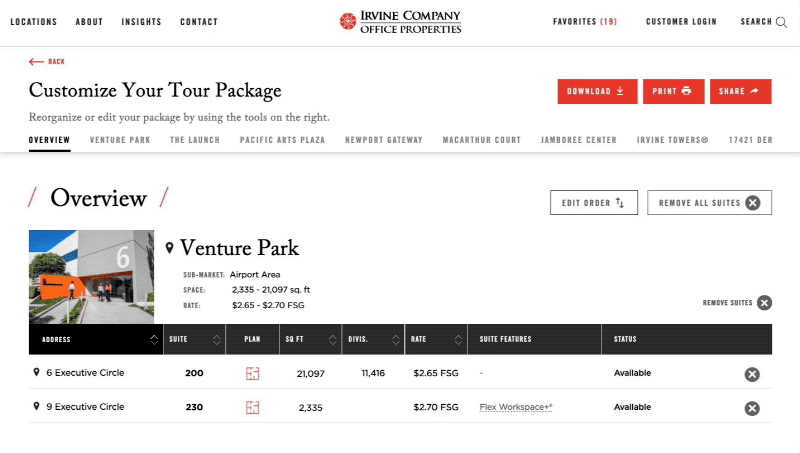Click the Plan column header
This screenshot has width=800, height=453.
click(252, 339)
